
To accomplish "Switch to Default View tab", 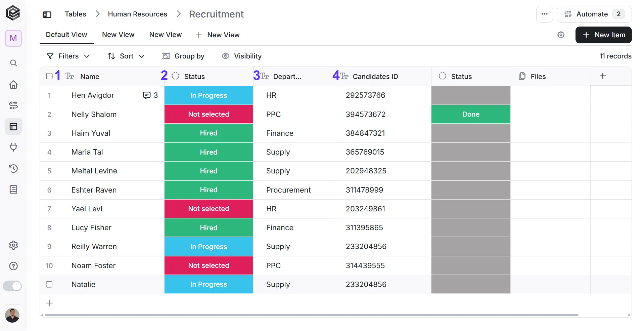I will click(x=66, y=35).
